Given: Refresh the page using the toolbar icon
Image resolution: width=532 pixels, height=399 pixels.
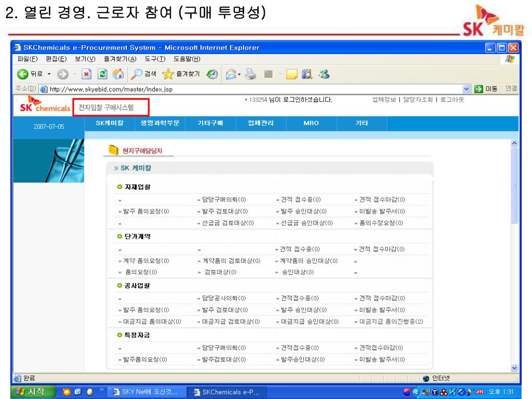Looking at the screenshot, I should point(102,74).
